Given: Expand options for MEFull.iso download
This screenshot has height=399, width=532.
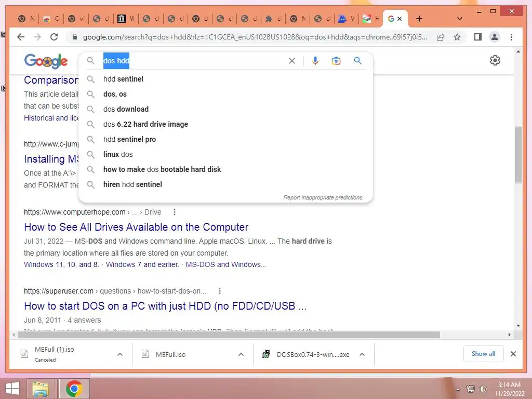Looking at the screenshot, I should click(x=241, y=354).
